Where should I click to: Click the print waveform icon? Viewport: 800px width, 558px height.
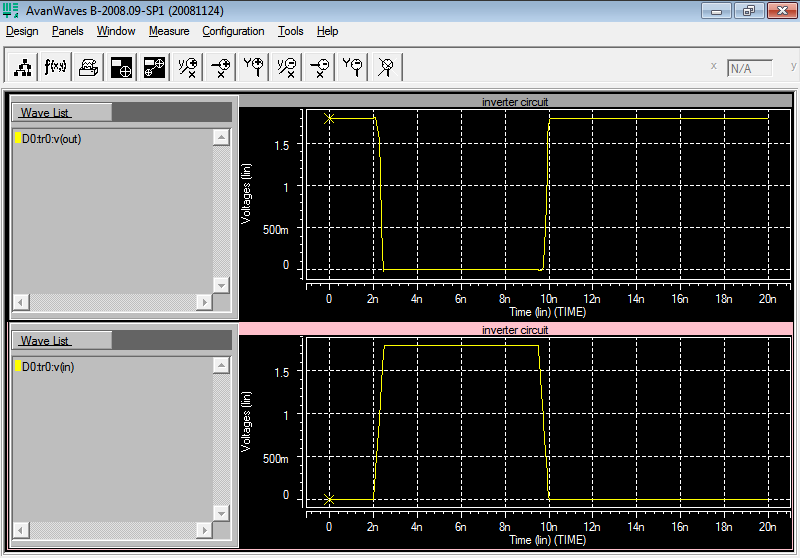(88, 67)
